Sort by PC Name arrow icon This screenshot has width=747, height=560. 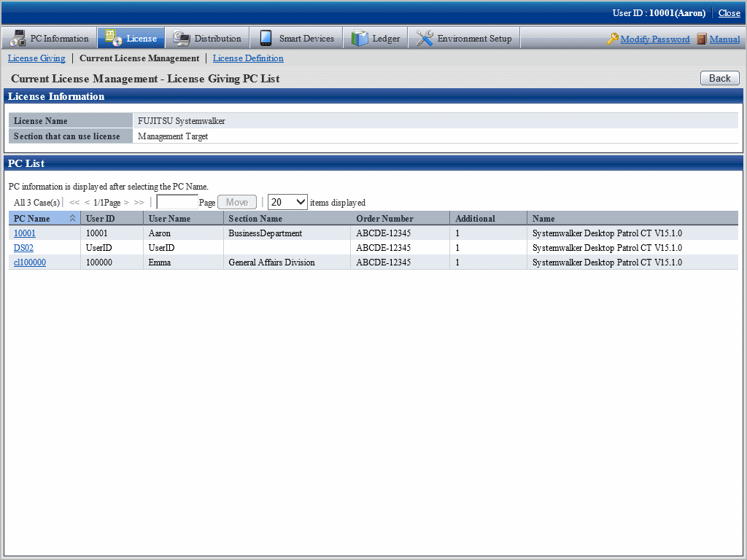[72, 218]
